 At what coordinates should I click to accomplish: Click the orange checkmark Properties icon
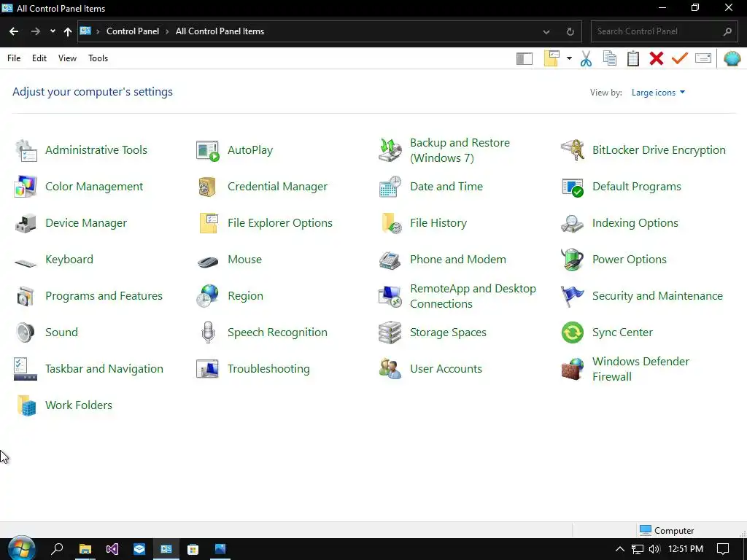pyautogui.click(x=680, y=58)
